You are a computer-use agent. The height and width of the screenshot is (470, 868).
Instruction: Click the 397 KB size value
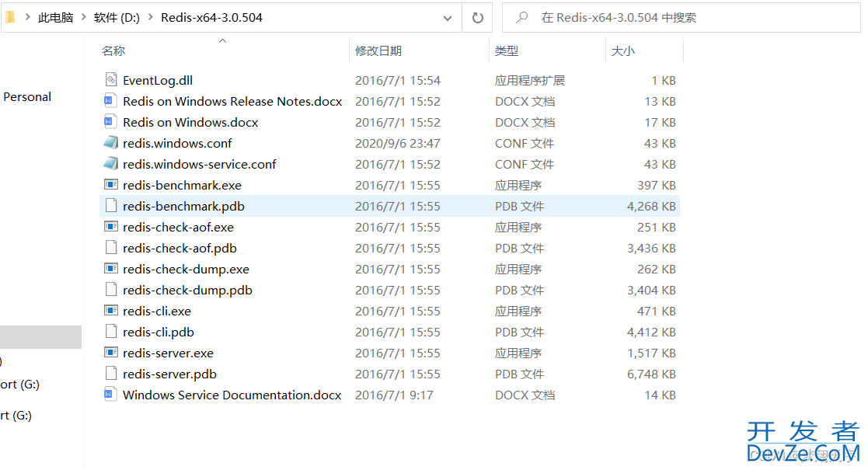pyautogui.click(x=656, y=186)
